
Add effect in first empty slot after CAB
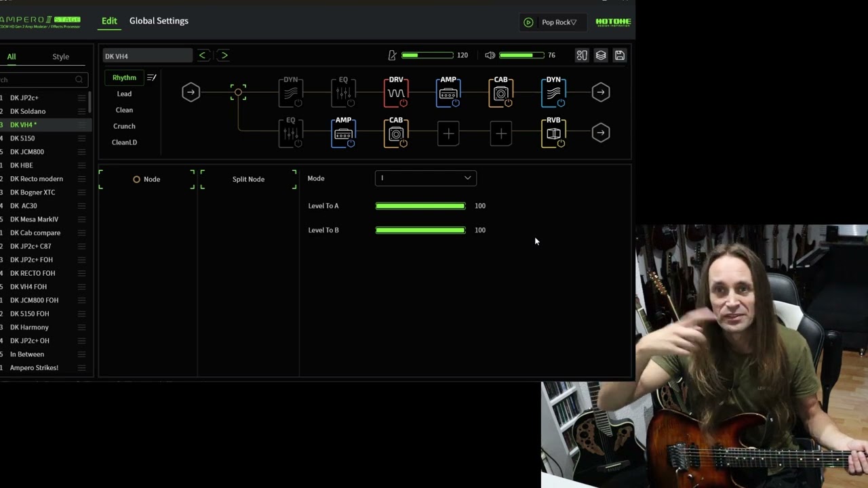(448, 134)
